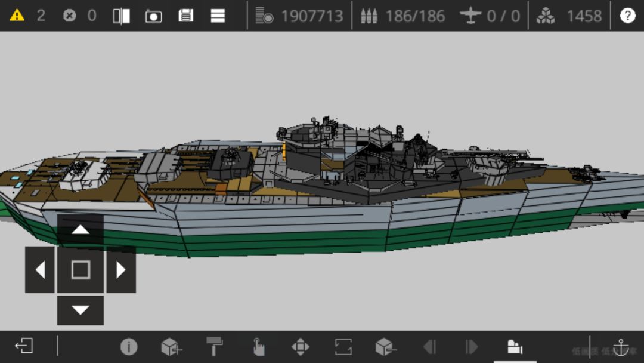Click the airplane icon
The image size is (644, 363).
coord(470,16)
